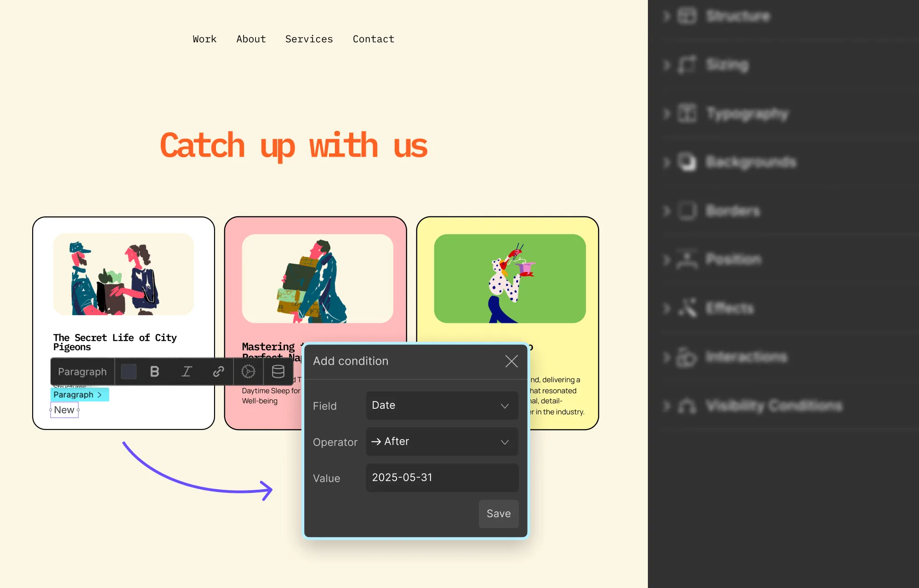The height and width of the screenshot is (588, 919).
Task: Save the new condition
Action: (499, 514)
